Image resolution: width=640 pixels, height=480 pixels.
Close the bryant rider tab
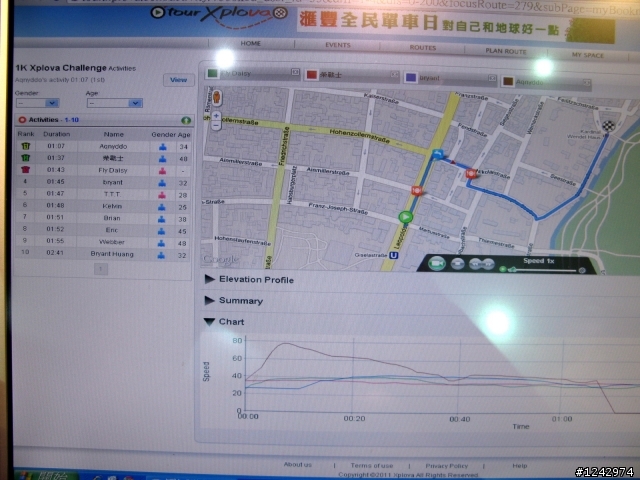click(492, 78)
